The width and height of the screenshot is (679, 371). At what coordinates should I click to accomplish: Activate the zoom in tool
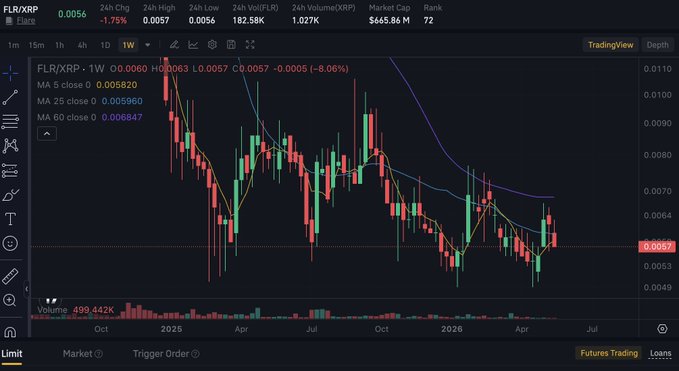coord(10,300)
